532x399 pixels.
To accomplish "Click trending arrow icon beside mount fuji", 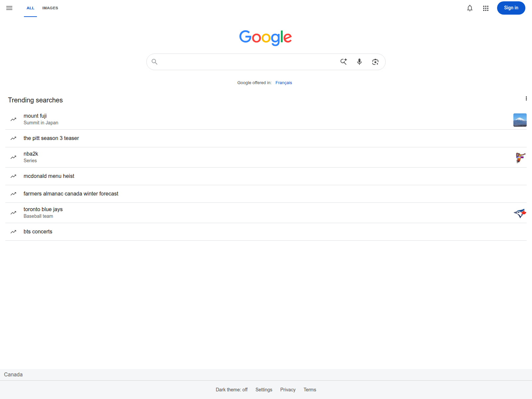I will tap(13, 119).
